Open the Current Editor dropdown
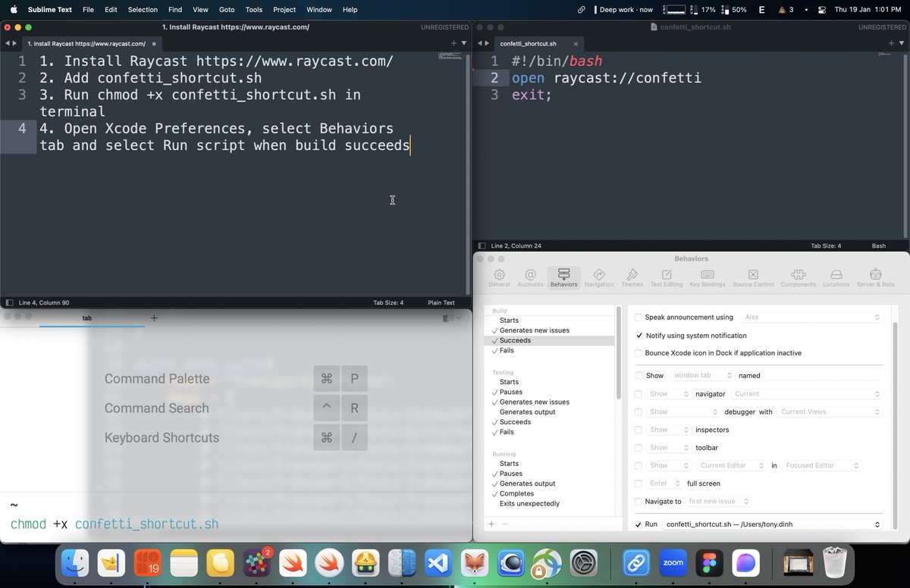Image resolution: width=910 pixels, height=588 pixels. tap(732, 465)
